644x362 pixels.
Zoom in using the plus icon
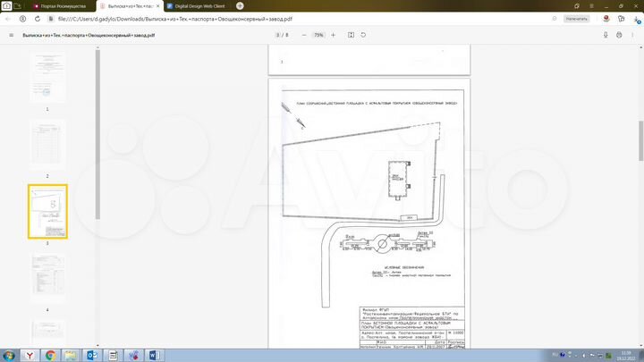pos(333,35)
